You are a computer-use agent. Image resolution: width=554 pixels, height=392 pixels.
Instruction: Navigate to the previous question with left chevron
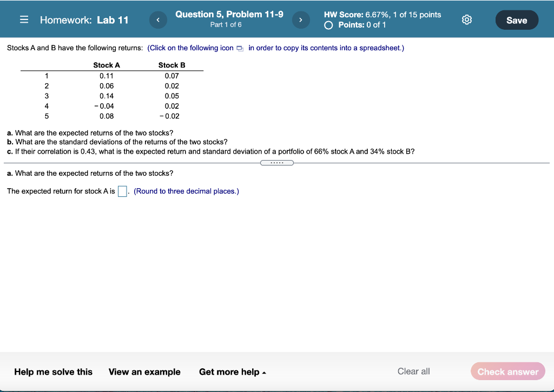click(158, 19)
